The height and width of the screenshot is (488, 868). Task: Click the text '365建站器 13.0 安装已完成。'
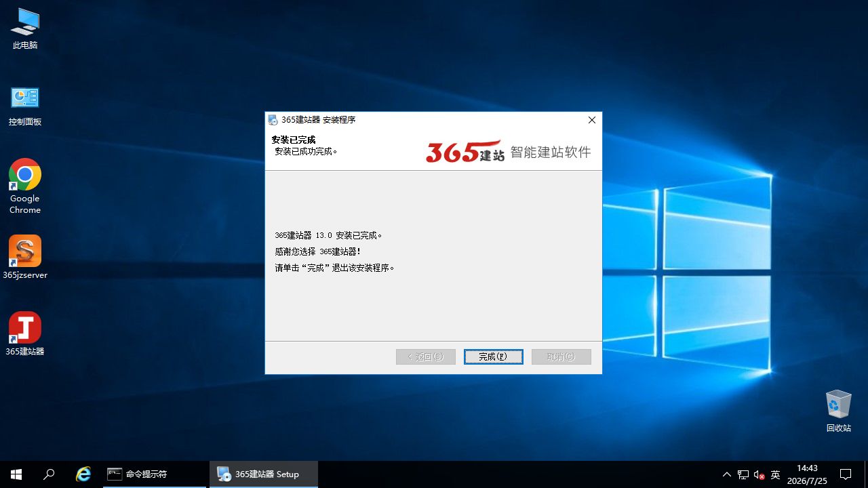[329, 235]
